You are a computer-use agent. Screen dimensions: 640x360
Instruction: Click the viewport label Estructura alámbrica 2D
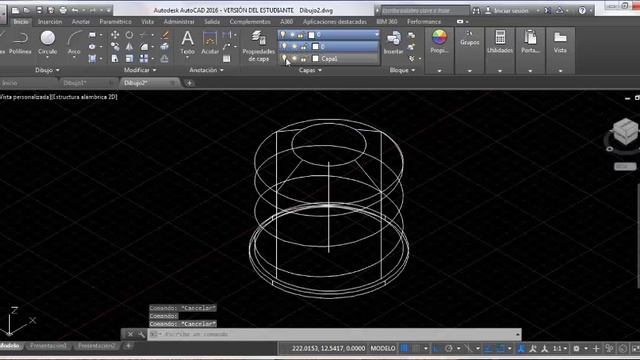click(x=84, y=97)
